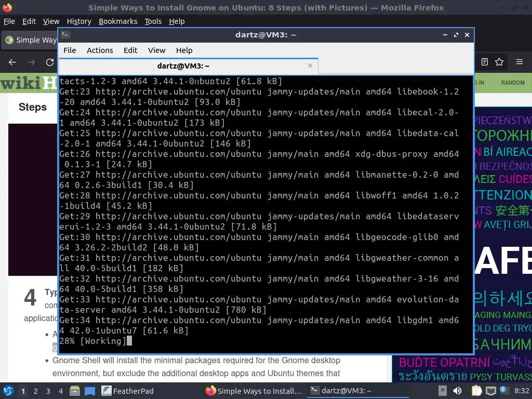The width and height of the screenshot is (532, 399).
Task: Open the LXQt application menu in taskbar
Action: (8, 391)
